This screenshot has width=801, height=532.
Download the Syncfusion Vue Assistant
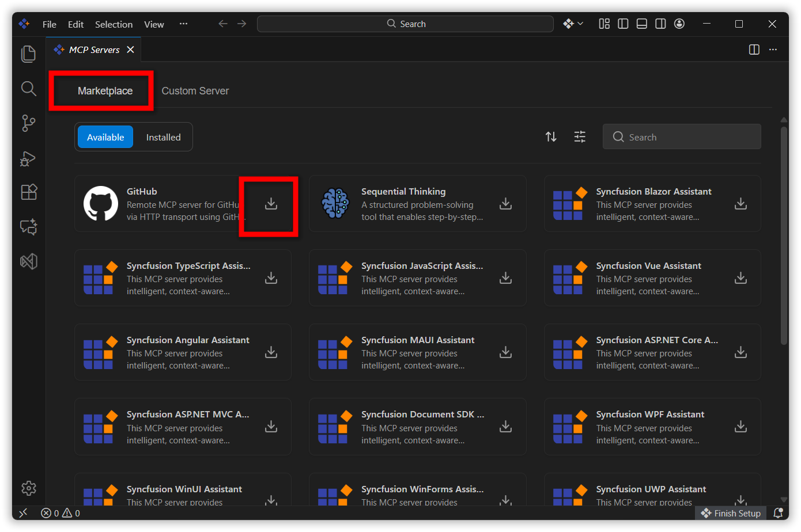click(740, 278)
